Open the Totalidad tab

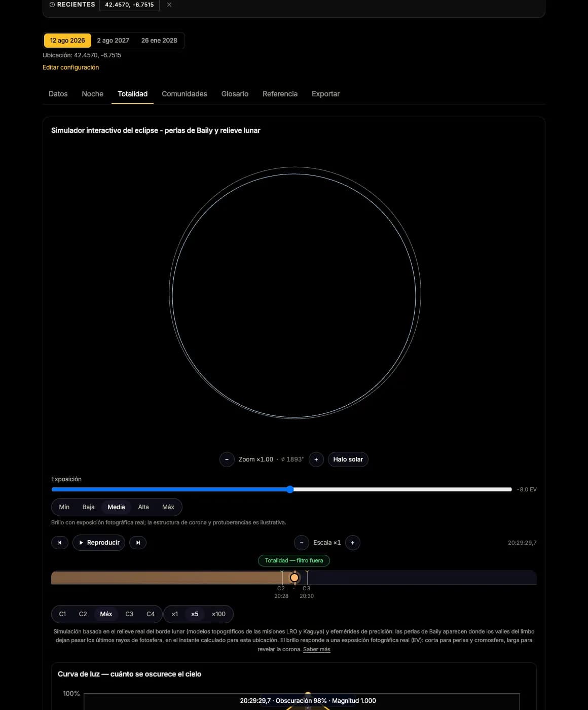click(x=132, y=94)
